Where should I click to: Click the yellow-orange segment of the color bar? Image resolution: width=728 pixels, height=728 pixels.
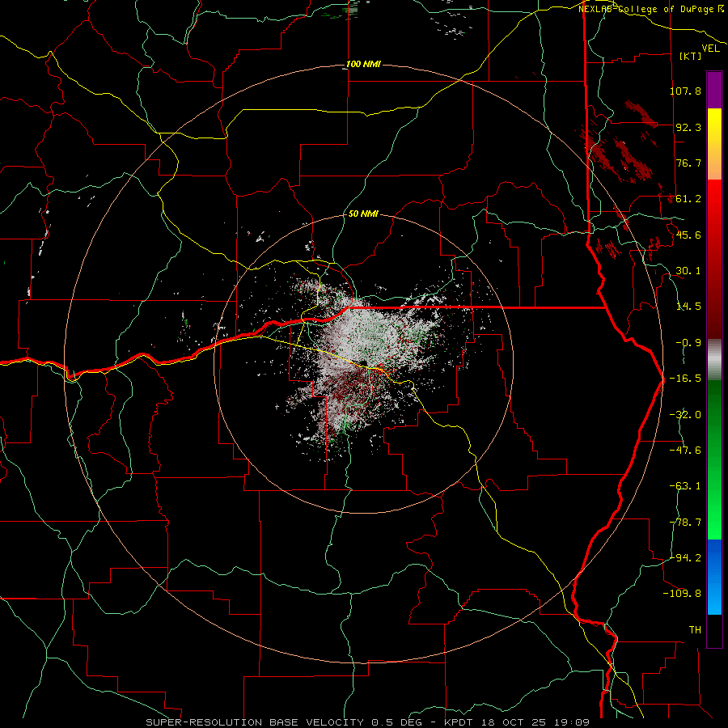point(714,144)
